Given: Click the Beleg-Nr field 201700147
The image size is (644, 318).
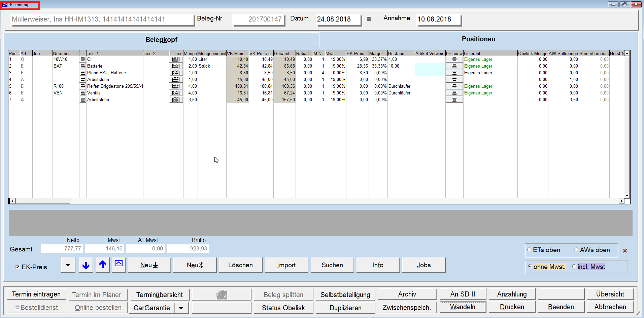Looking at the screenshot, I should point(258,19).
